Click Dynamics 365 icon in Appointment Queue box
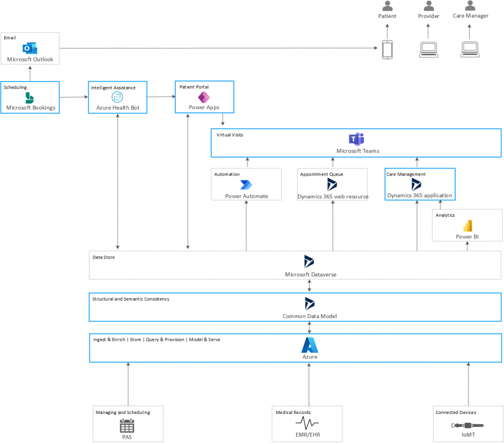This screenshot has width=504, height=444. (x=332, y=184)
